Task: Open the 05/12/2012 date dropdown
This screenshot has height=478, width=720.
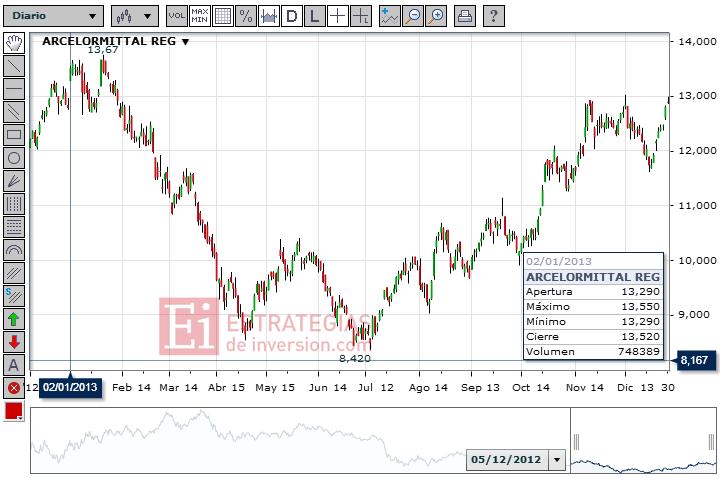Action: pos(557,459)
